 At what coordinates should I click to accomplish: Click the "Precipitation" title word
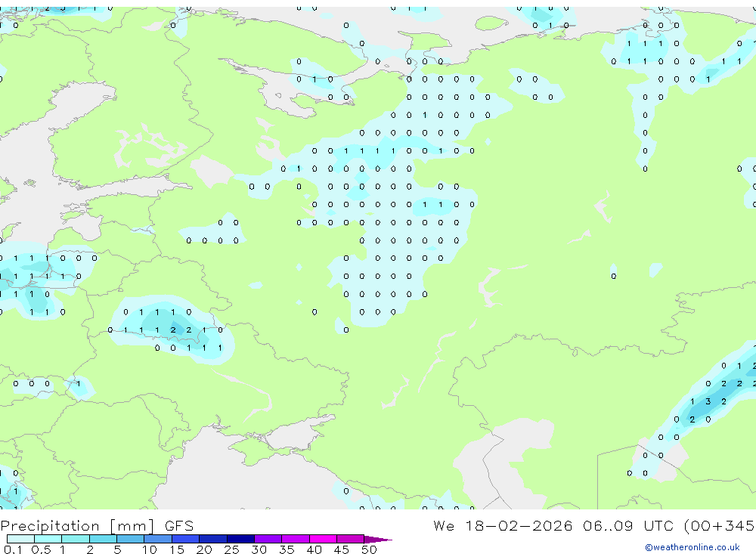[50, 526]
